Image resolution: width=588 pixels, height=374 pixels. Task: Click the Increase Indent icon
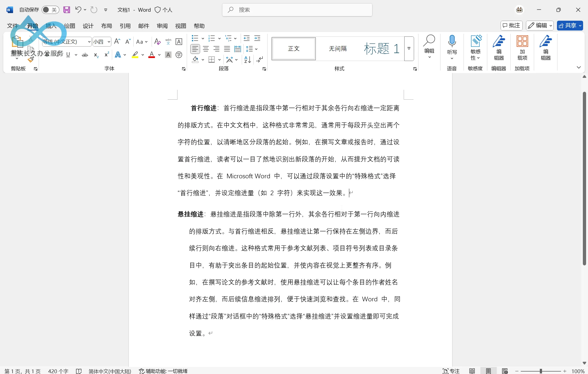[x=257, y=38]
